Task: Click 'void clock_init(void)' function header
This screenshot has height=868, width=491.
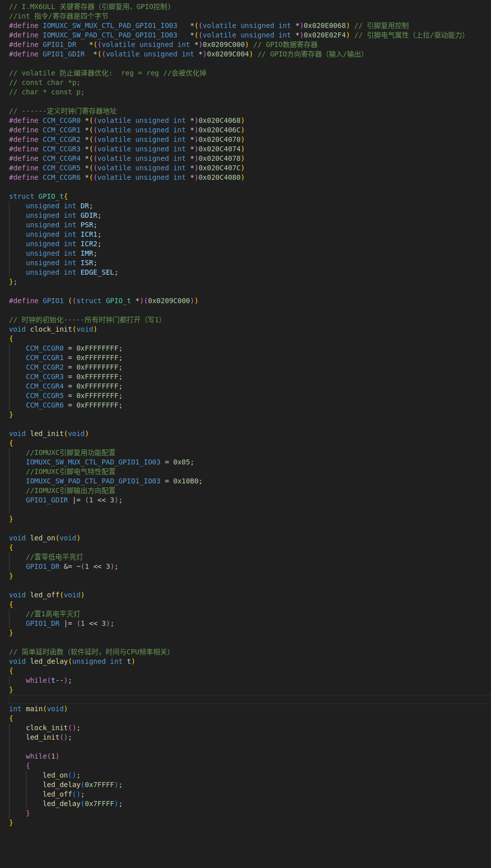Action: click(x=53, y=329)
